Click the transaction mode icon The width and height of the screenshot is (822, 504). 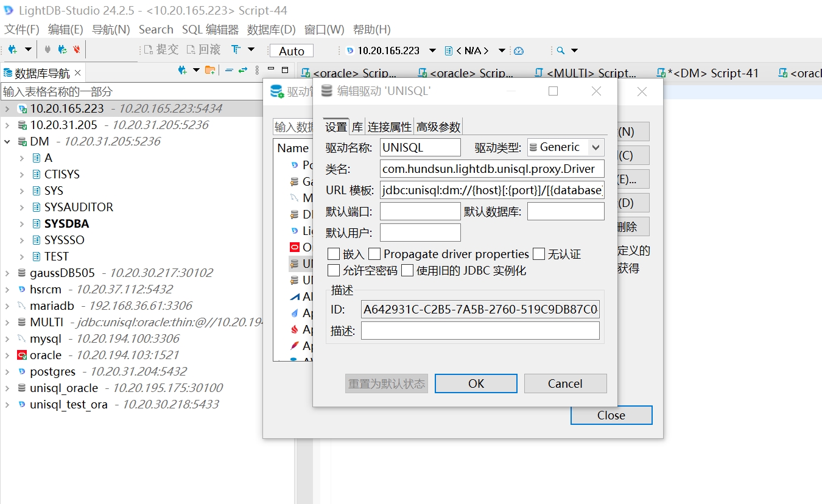pos(236,49)
